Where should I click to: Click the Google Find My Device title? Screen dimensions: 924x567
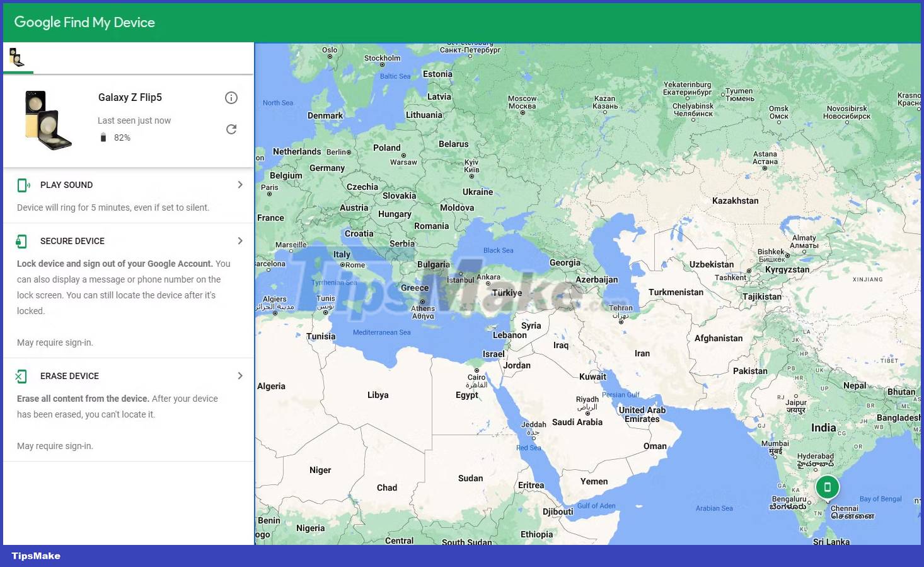tap(84, 23)
